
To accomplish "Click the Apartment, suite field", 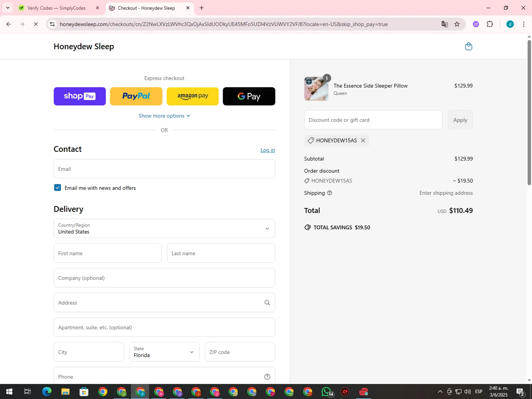I will tap(164, 327).
